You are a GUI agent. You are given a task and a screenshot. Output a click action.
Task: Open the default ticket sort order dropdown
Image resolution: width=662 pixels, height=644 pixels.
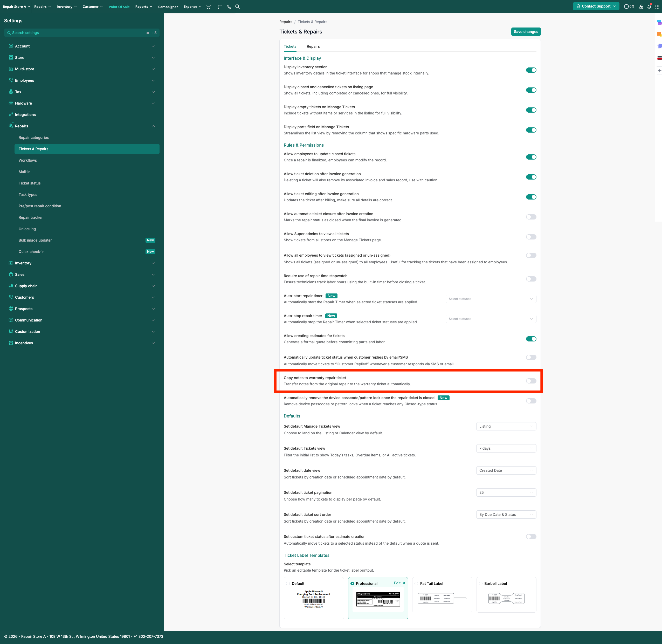[x=506, y=515]
